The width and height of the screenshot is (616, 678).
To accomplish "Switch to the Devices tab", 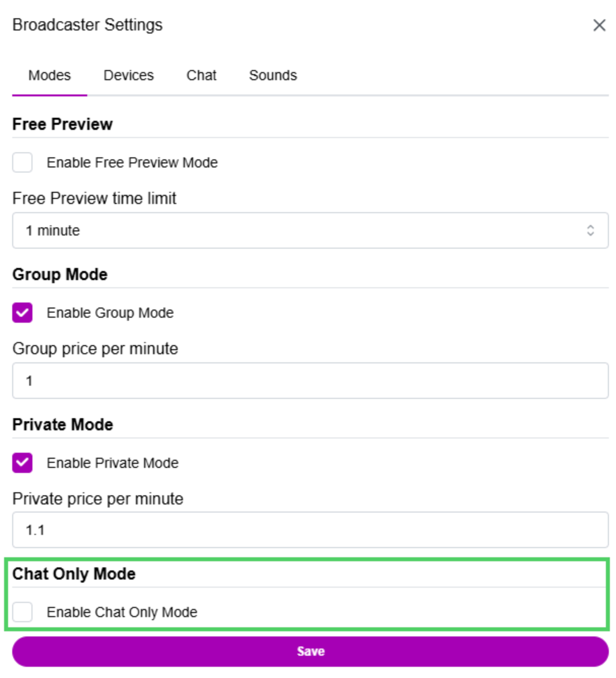I will click(128, 76).
